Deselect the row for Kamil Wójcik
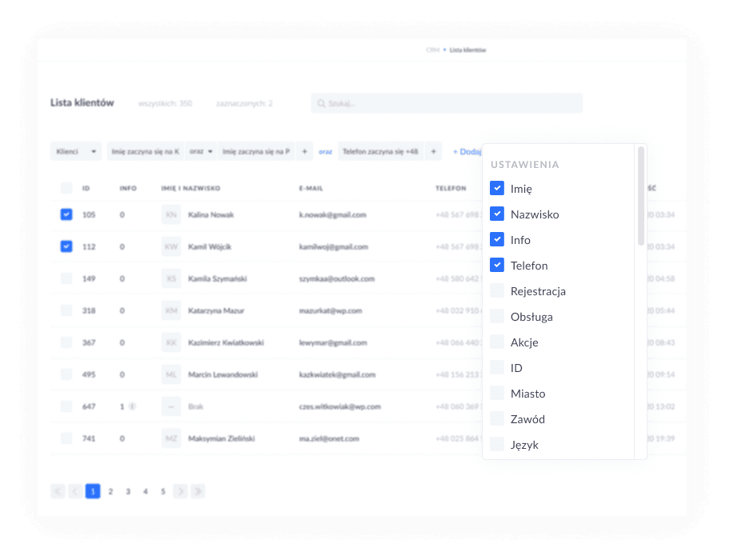The width and height of the screenshot is (730, 560). [x=66, y=246]
